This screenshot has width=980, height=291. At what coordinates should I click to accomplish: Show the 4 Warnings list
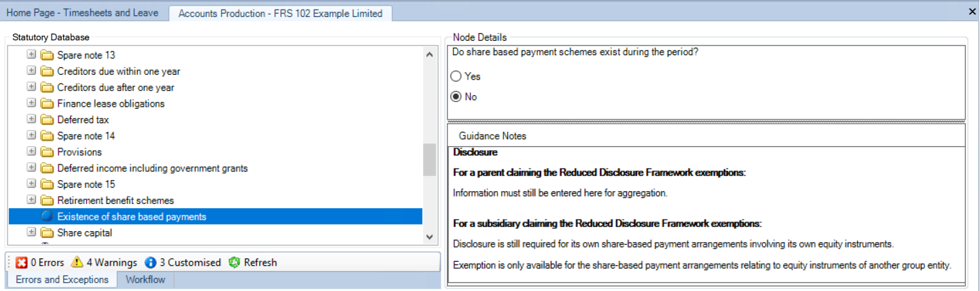tap(104, 262)
